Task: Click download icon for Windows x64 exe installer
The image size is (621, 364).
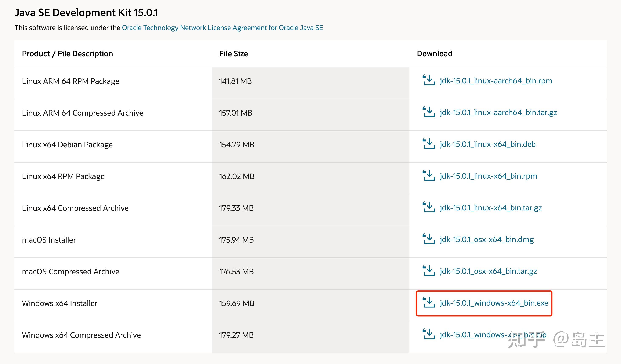Action: tap(429, 303)
